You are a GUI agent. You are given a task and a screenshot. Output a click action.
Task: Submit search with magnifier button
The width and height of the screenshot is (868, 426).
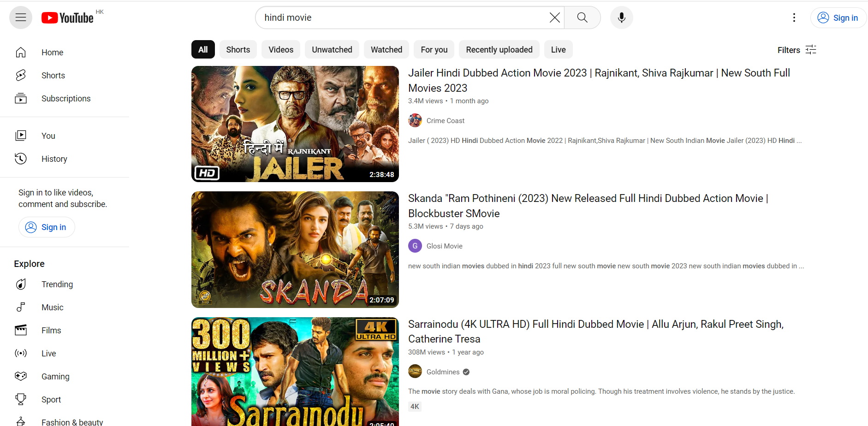583,18
